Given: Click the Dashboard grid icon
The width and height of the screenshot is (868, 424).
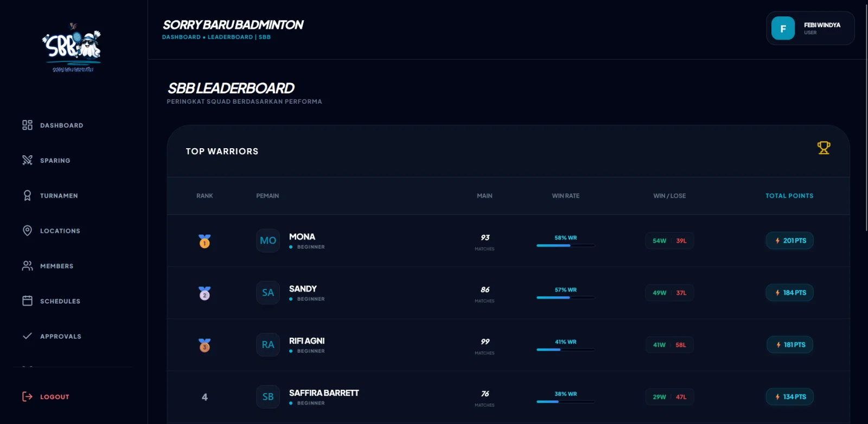Looking at the screenshot, I should 27,125.
